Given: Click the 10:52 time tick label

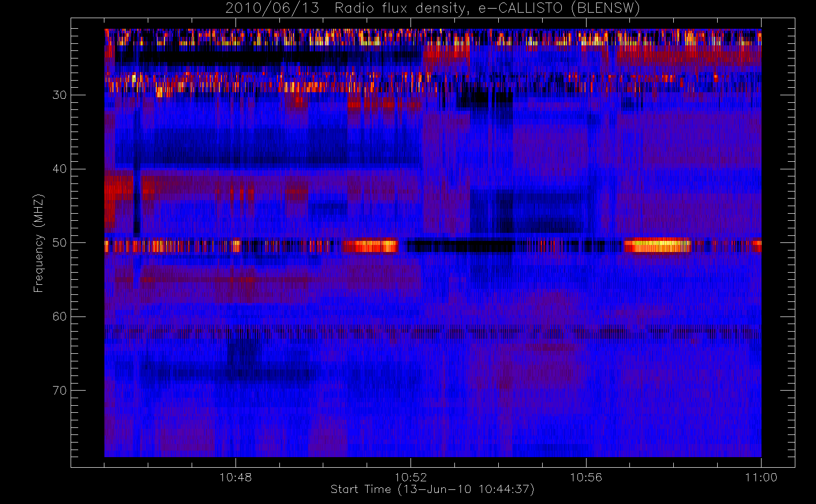Looking at the screenshot, I should (x=411, y=477).
